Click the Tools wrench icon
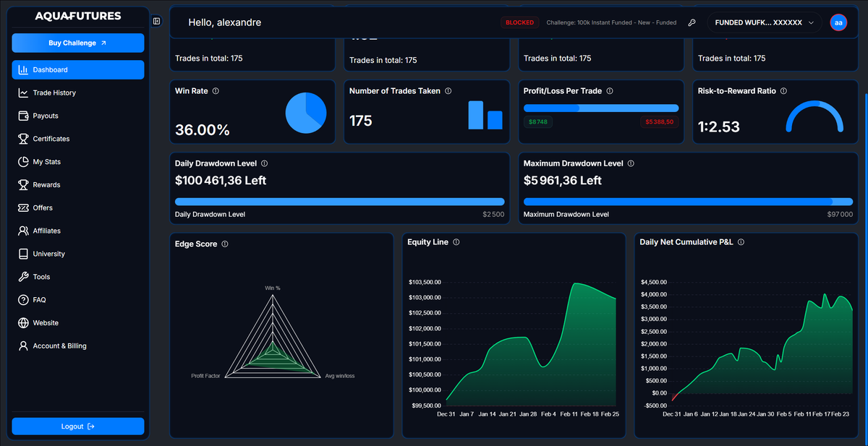This screenshot has height=446, width=868. coord(23,277)
